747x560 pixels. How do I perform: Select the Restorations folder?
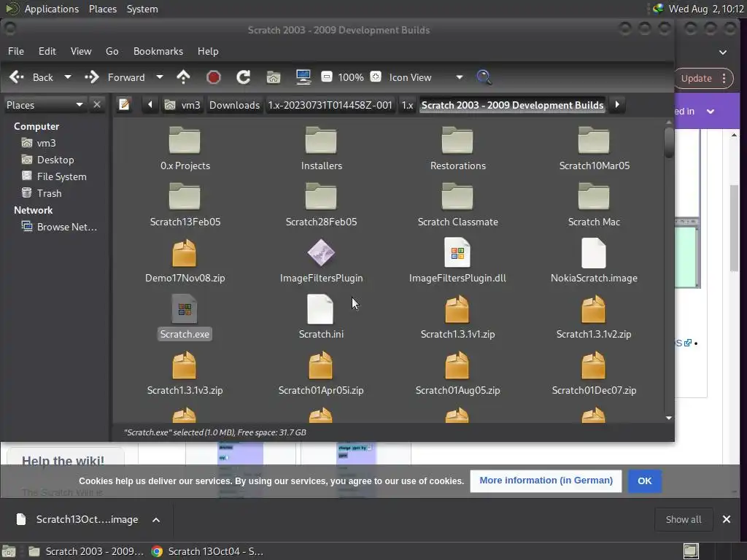click(x=457, y=149)
